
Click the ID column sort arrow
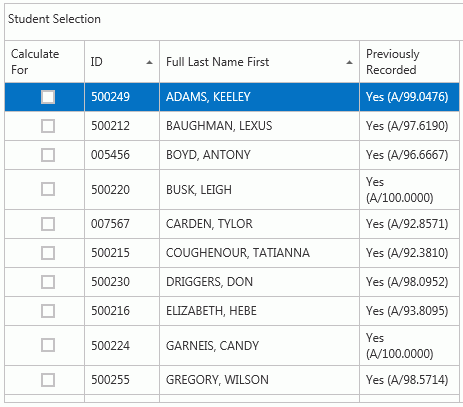tap(150, 62)
